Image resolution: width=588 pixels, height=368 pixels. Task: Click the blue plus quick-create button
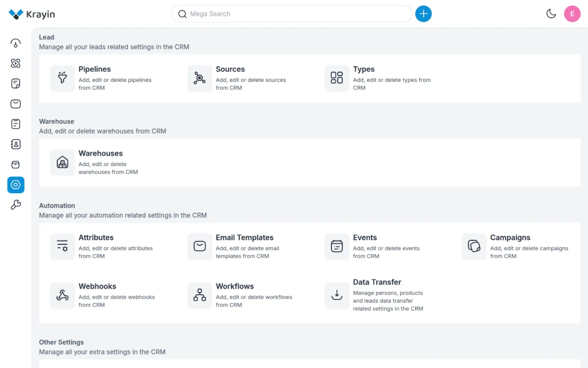click(x=423, y=14)
